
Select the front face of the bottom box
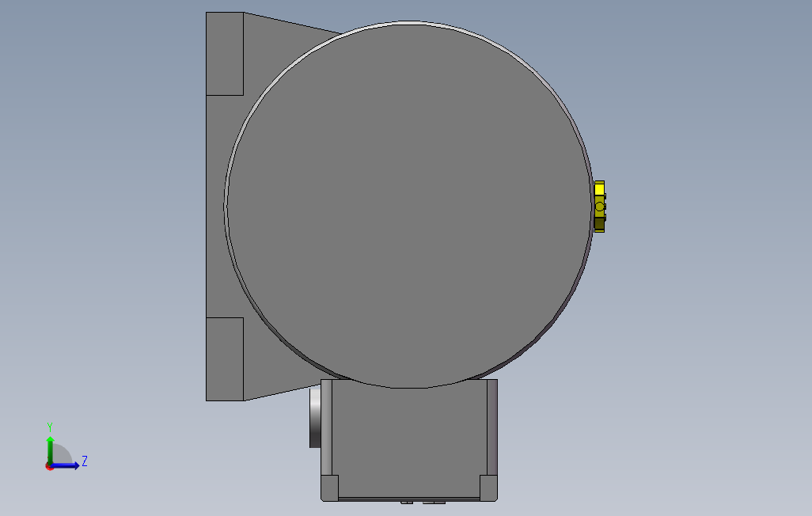pyautogui.click(x=409, y=440)
